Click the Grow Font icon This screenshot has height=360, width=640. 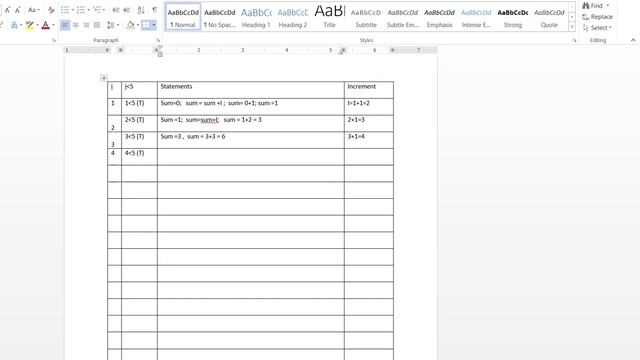[7, 10]
